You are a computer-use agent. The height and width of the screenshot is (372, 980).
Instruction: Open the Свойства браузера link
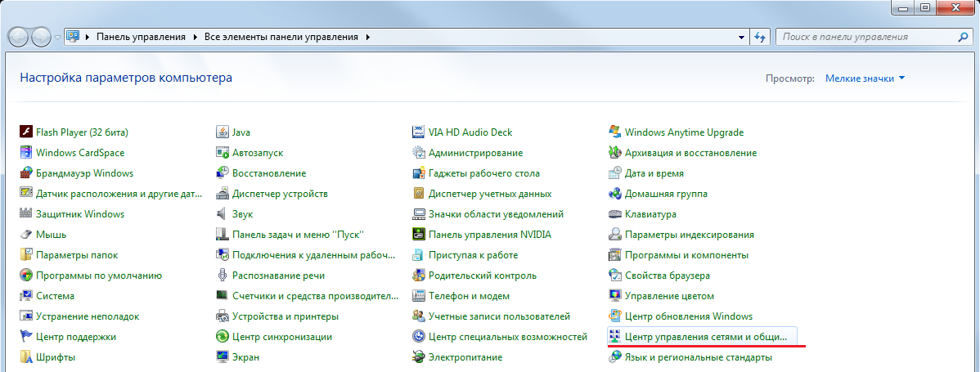[x=668, y=276]
